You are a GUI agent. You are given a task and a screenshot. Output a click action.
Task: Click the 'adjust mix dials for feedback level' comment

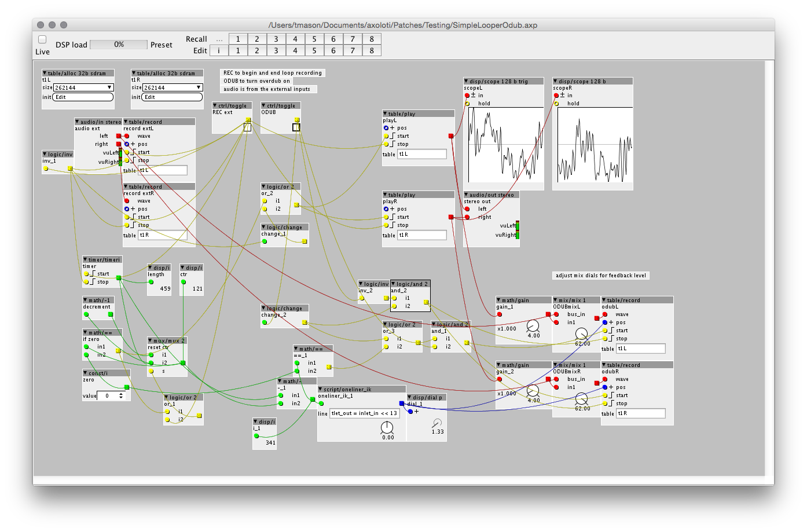601,276
